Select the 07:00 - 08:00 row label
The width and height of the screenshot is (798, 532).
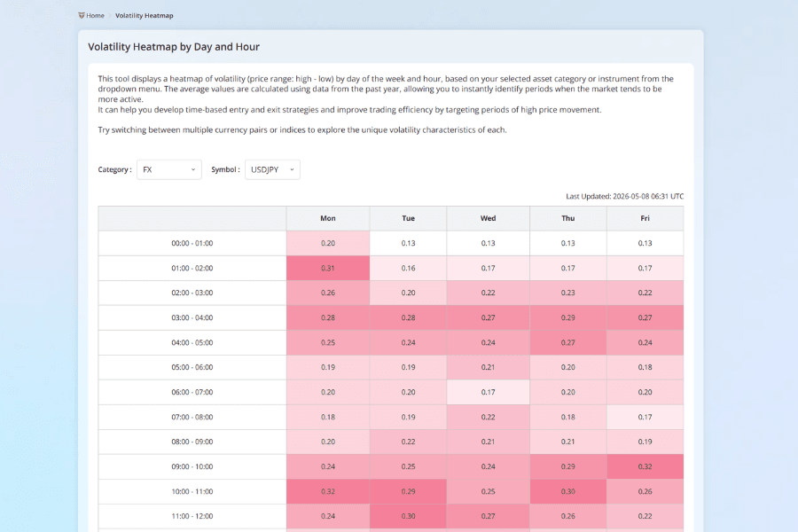click(x=192, y=417)
